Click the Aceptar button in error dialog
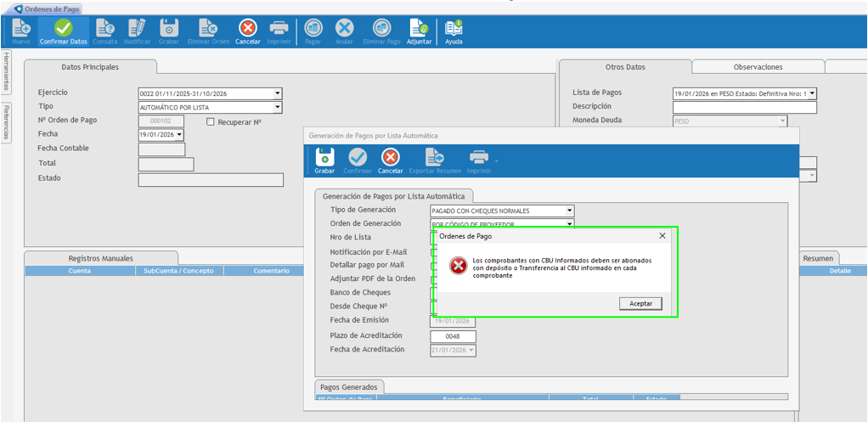 [x=640, y=303]
